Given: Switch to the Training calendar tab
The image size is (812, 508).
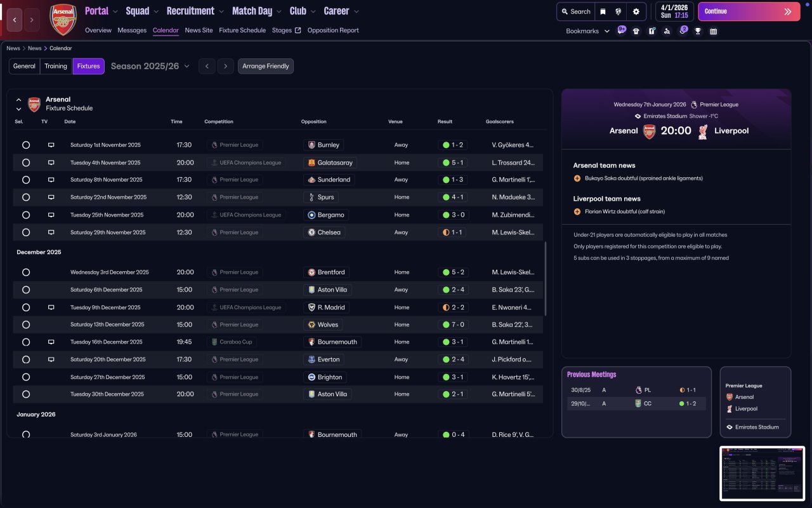Looking at the screenshot, I should (x=56, y=66).
